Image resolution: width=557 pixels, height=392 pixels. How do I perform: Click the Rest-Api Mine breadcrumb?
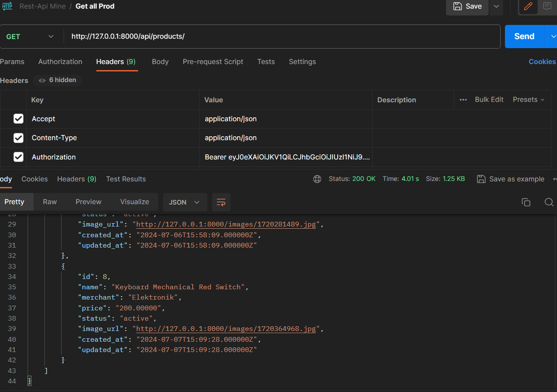[43, 6]
